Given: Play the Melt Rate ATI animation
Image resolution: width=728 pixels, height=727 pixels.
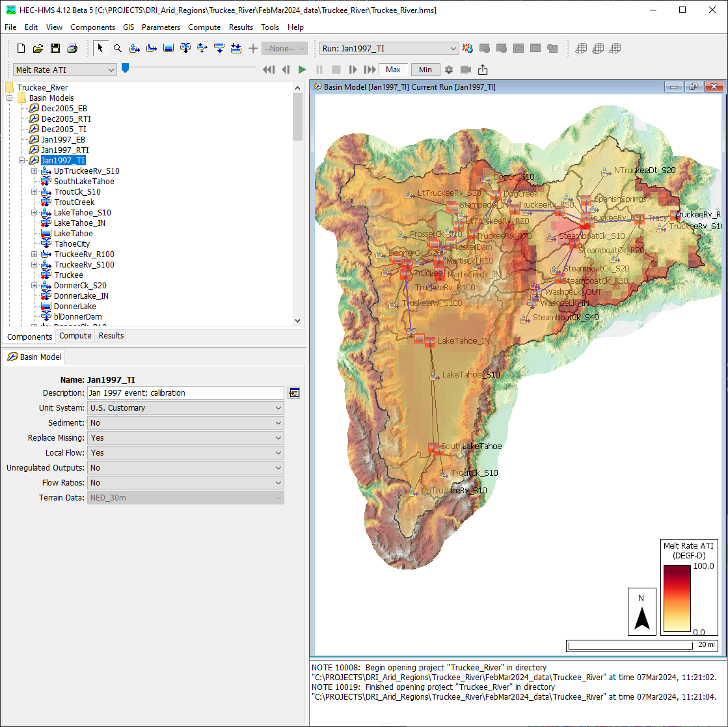Looking at the screenshot, I should [303, 70].
